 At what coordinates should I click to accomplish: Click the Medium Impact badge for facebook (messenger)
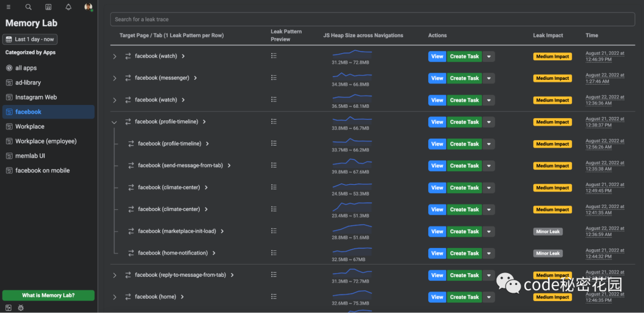pos(552,78)
